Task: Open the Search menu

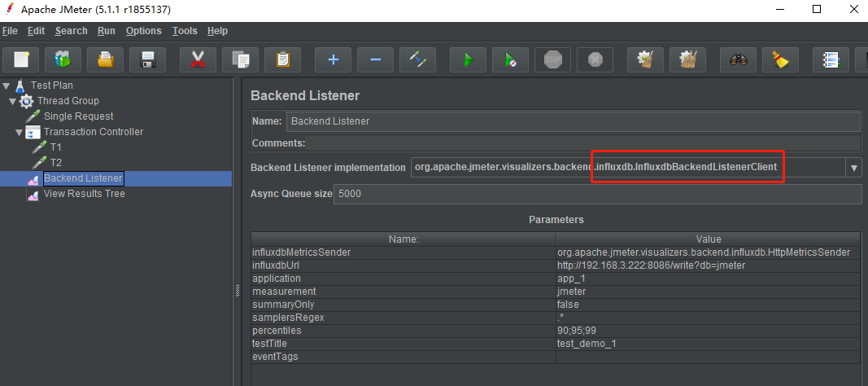Action: pyautogui.click(x=71, y=31)
